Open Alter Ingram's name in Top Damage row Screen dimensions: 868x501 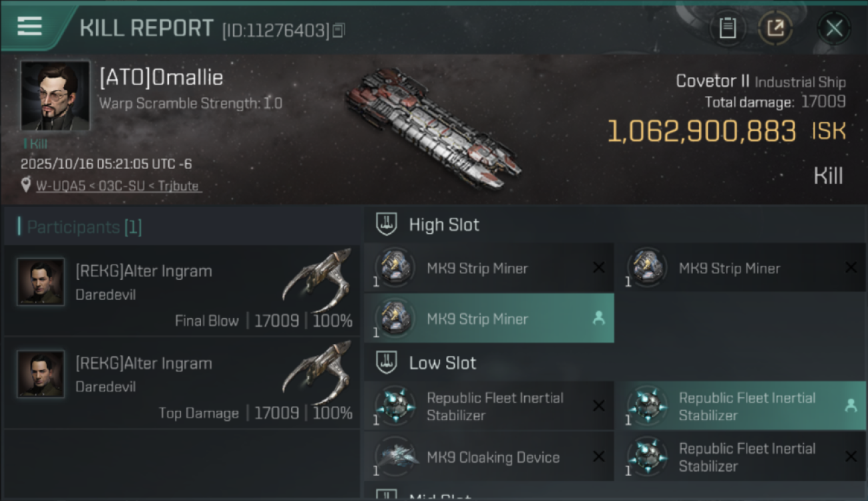pos(144,363)
